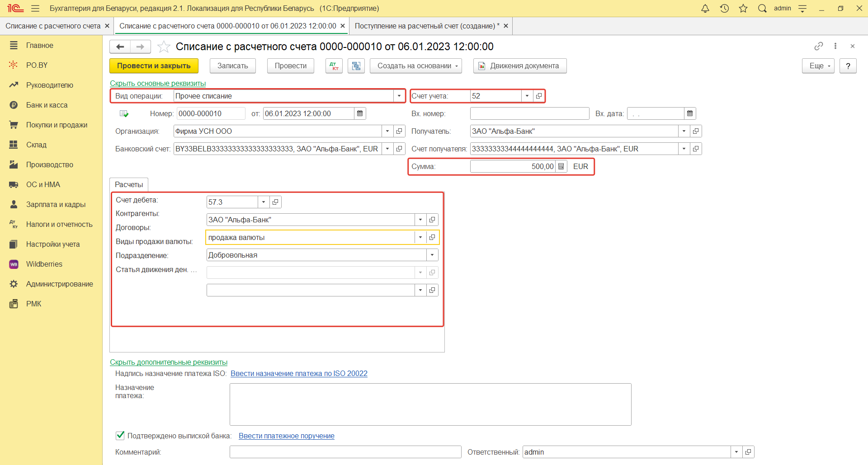Add document to favorites with star icon
Viewport: 868px width, 465px height.
(x=164, y=47)
